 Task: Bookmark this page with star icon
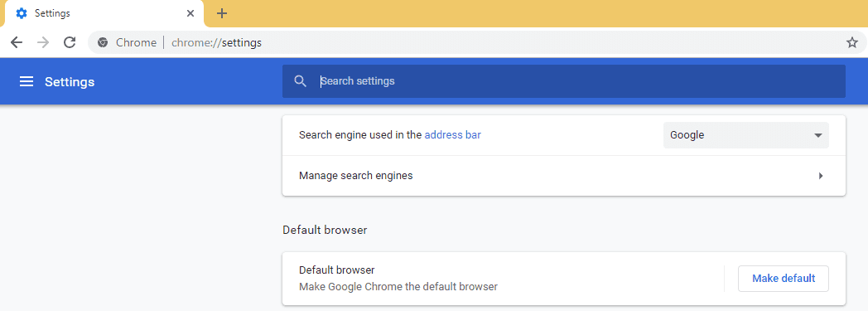click(852, 42)
